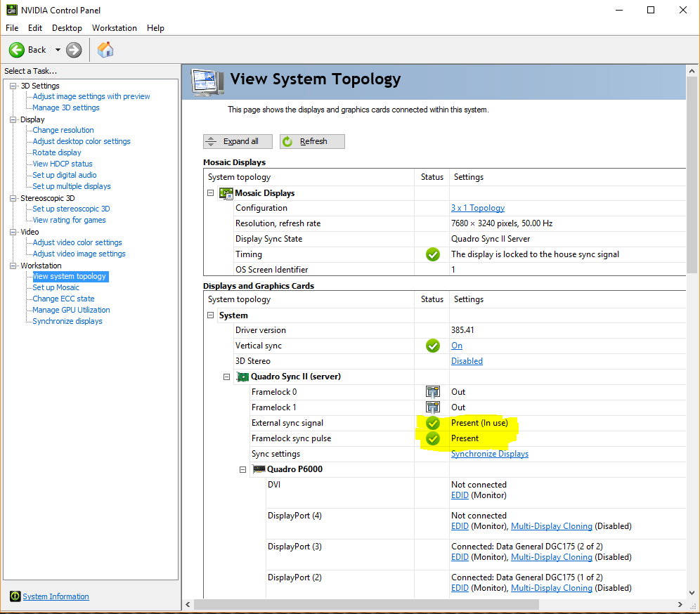Click the Framelock 0 status icon
Viewport: 700px width, 614px height.
tap(432, 392)
